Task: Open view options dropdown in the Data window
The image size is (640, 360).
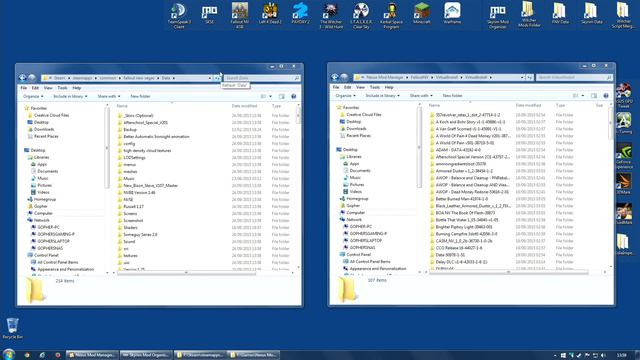Action: click(x=270, y=96)
